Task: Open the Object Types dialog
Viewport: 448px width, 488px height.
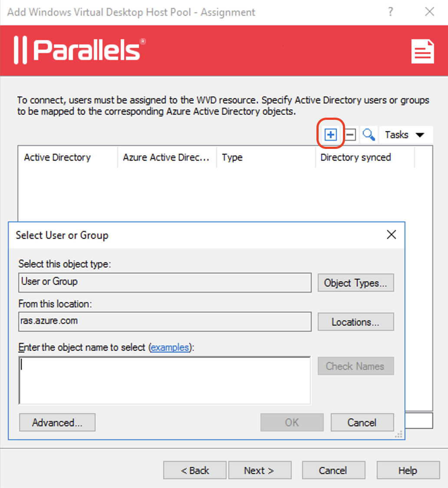Action: 356,283
